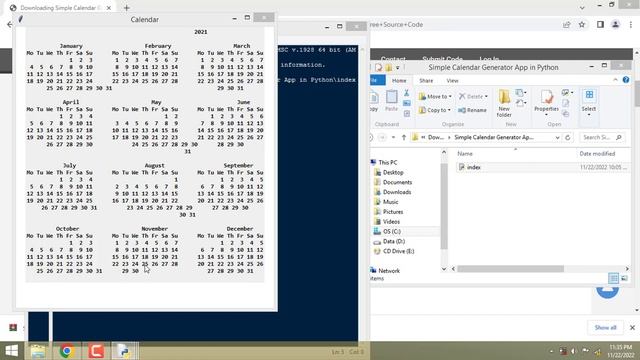Click the Rename button in Organize group
Image resolution: width=640 pixels, height=360 pixels.
472,110
